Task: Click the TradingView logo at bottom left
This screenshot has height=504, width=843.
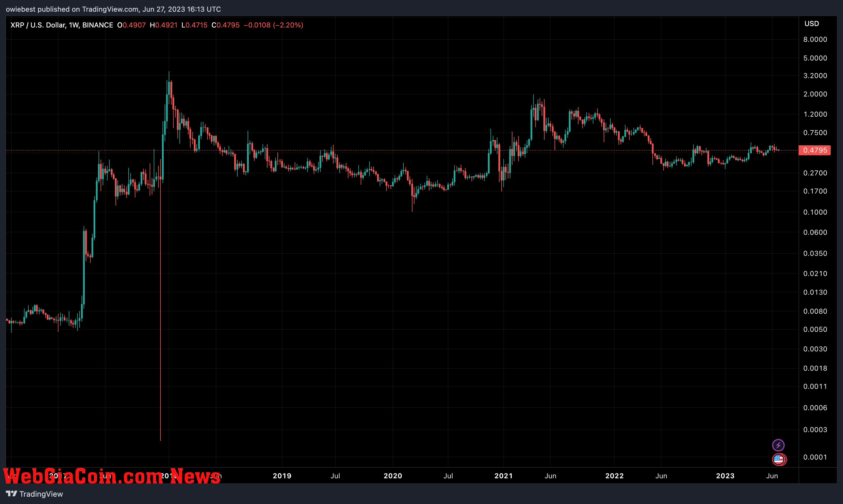Action: click(x=34, y=494)
